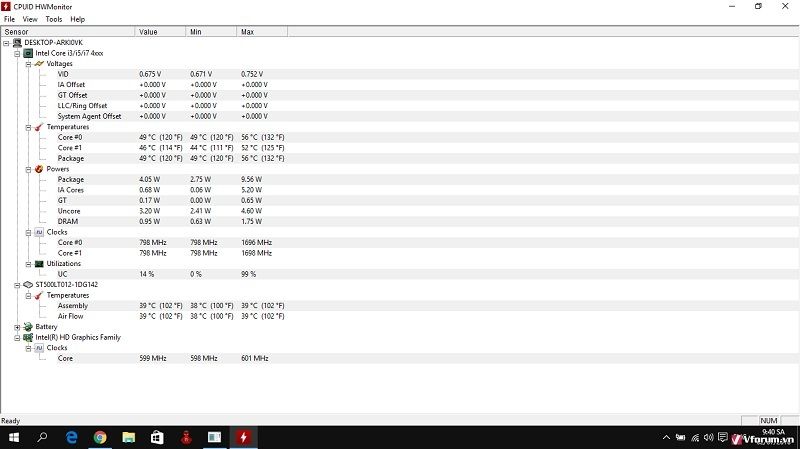Click the 9.56 W package max value
The width and height of the screenshot is (800, 449).
pos(252,180)
